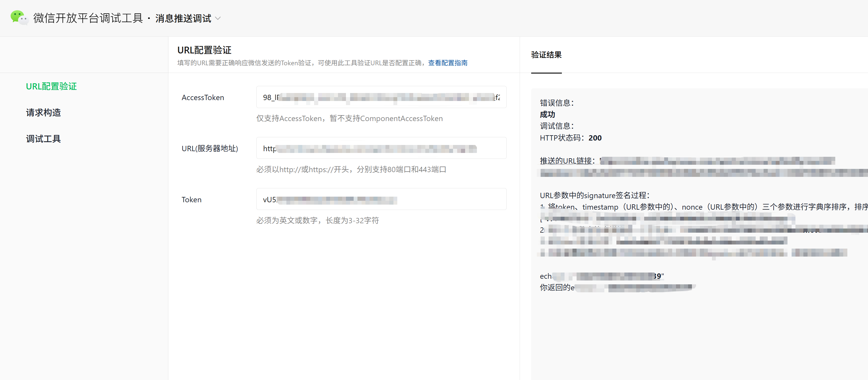Click the Token input field

click(381, 199)
